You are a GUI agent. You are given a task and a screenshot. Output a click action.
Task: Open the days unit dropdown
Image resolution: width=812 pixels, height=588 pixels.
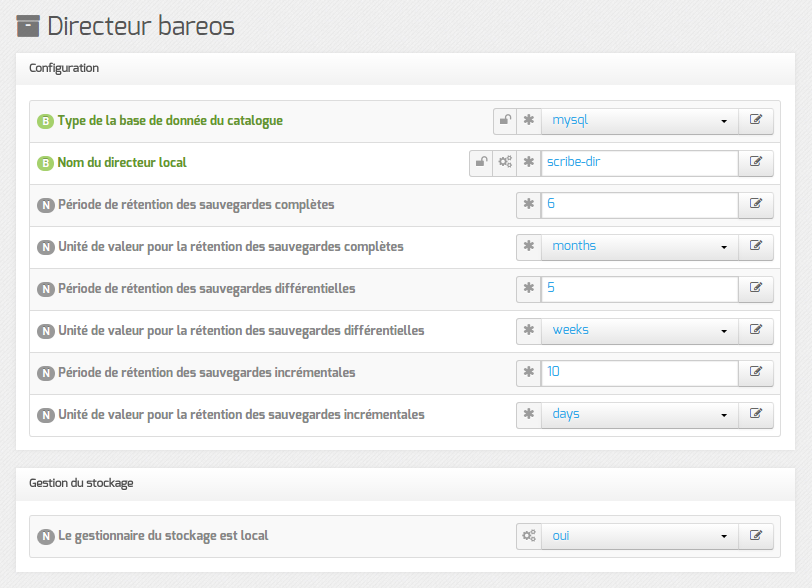click(x=640, y=414)
